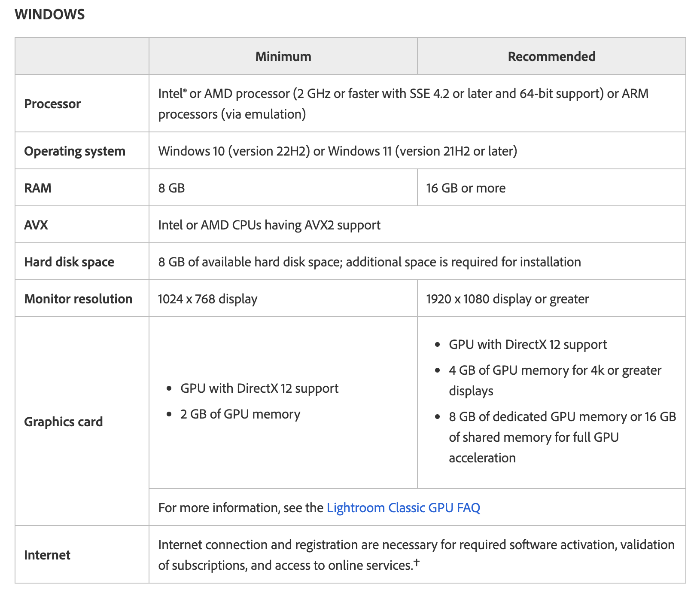Select the 4 GB GPU memory bullet

(x=555, y=370)
